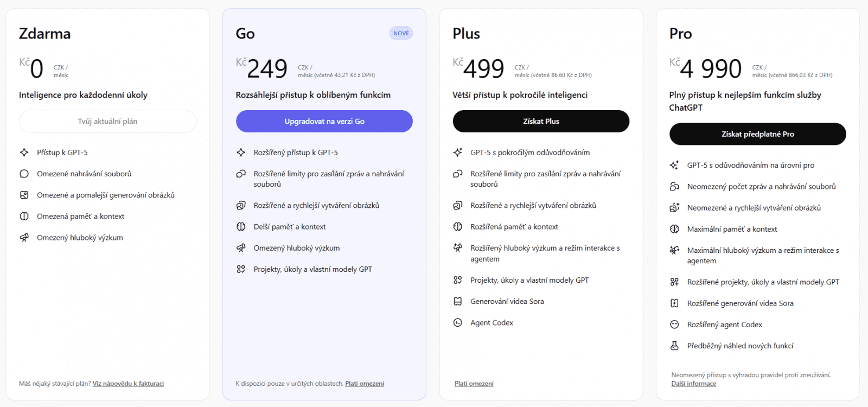Open the Viz nápovědu k fakturaci link
The height and width of the screenshot is (407, 868).
coord(128,383)
